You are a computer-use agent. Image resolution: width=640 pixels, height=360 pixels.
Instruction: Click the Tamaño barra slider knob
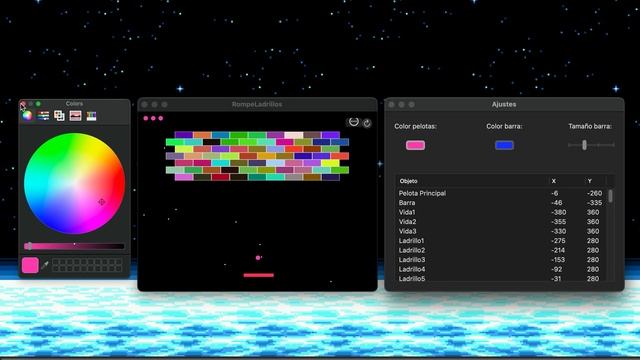584,145
